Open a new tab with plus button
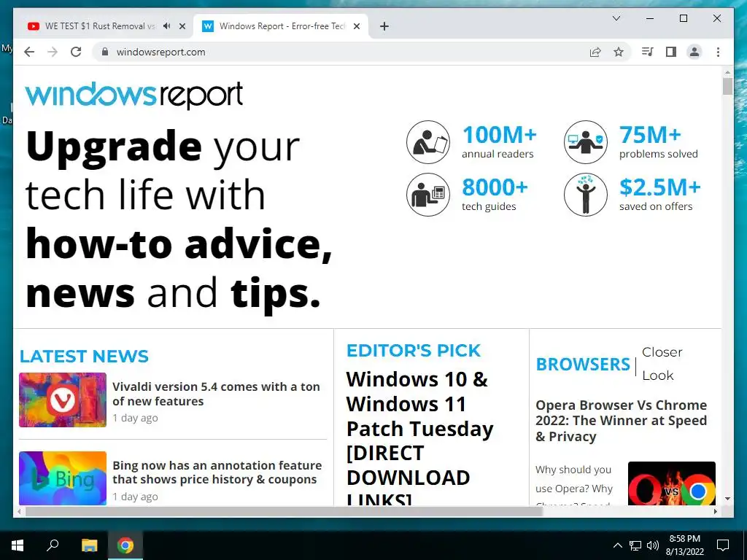 (x=384, y=26)
